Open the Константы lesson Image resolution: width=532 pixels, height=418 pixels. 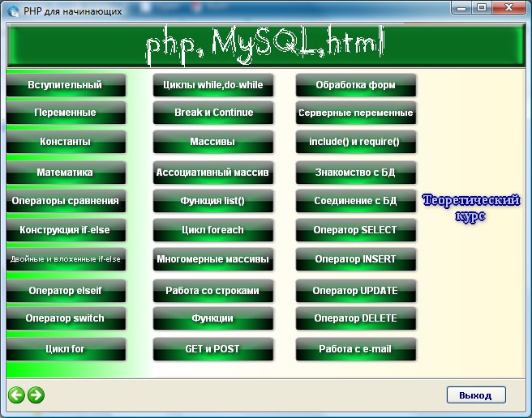pos(65,143)
